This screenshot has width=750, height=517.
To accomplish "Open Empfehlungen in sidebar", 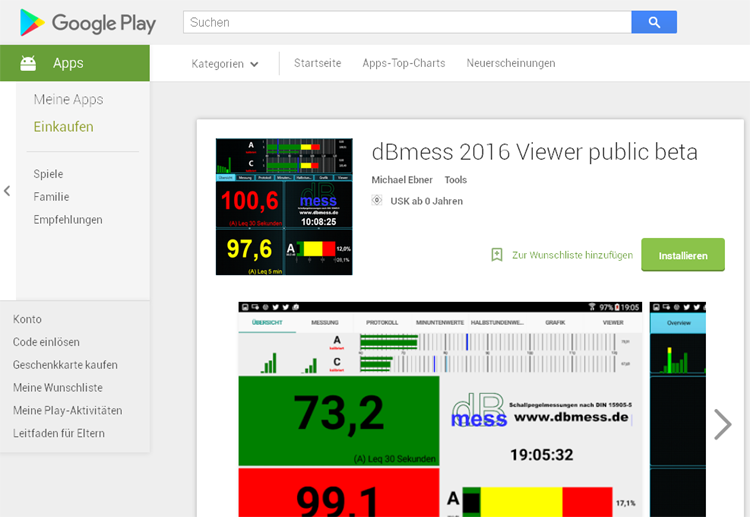I will [68, 220].
